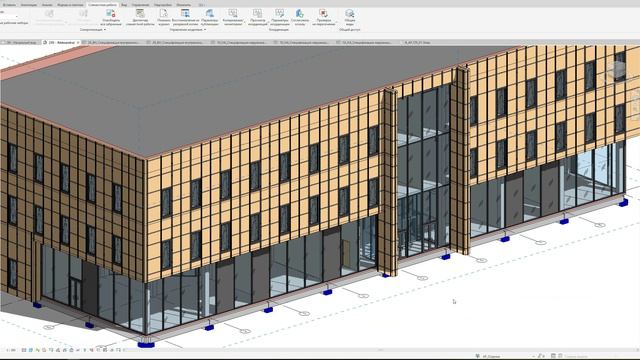Open the Формы и генплан ribbon tab

coord(70,5)
